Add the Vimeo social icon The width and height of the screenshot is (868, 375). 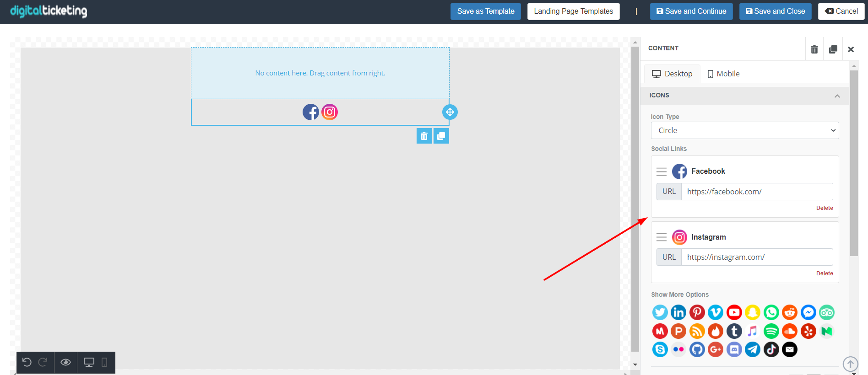[x=716, y=312]
